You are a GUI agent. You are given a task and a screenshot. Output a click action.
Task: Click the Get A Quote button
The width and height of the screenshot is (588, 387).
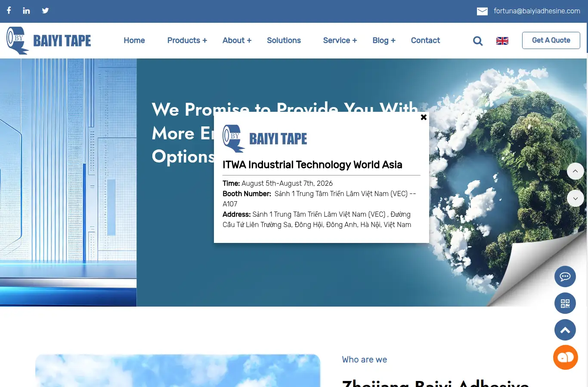551,40
